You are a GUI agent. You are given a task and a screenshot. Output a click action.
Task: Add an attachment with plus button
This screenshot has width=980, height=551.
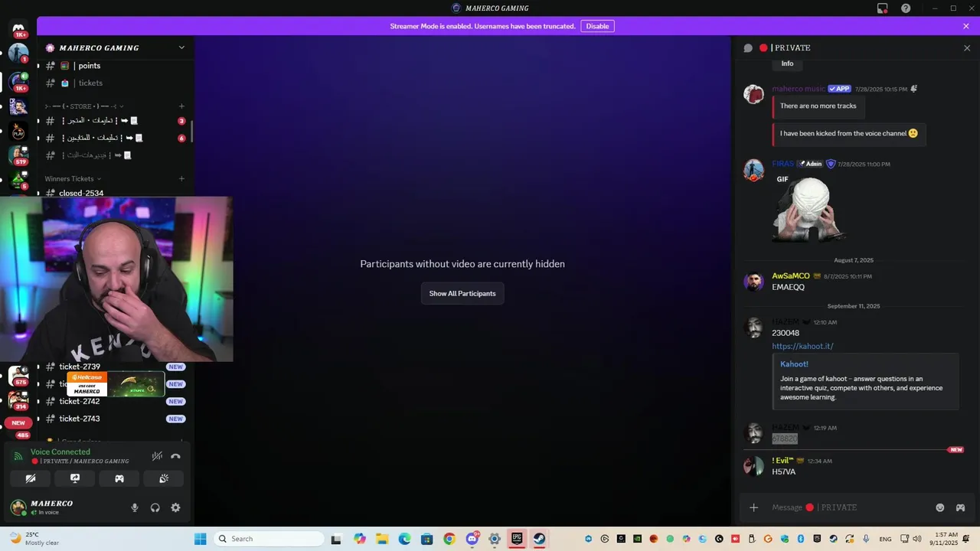pos(753,507)
